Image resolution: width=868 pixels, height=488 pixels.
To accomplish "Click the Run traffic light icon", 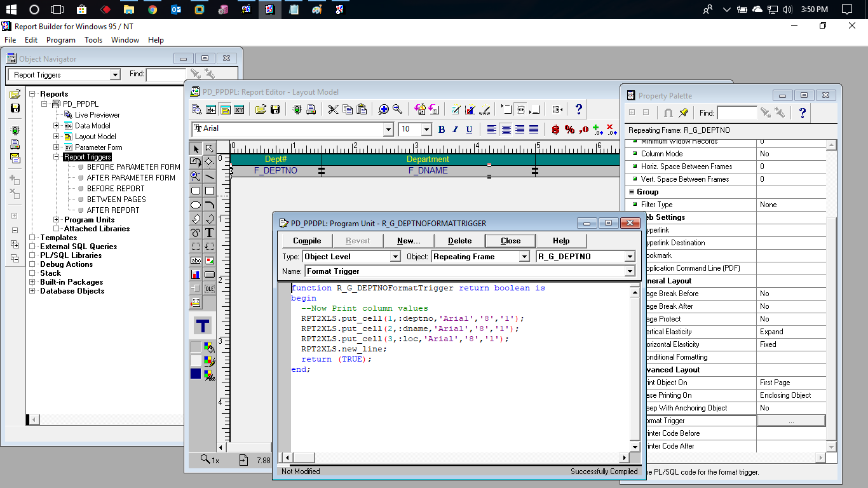I will coord(297,109).
